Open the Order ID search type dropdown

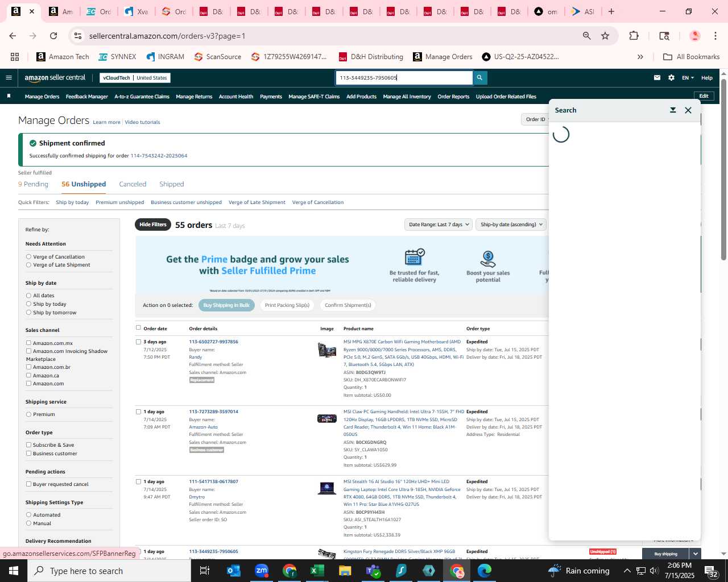[535, 119]
